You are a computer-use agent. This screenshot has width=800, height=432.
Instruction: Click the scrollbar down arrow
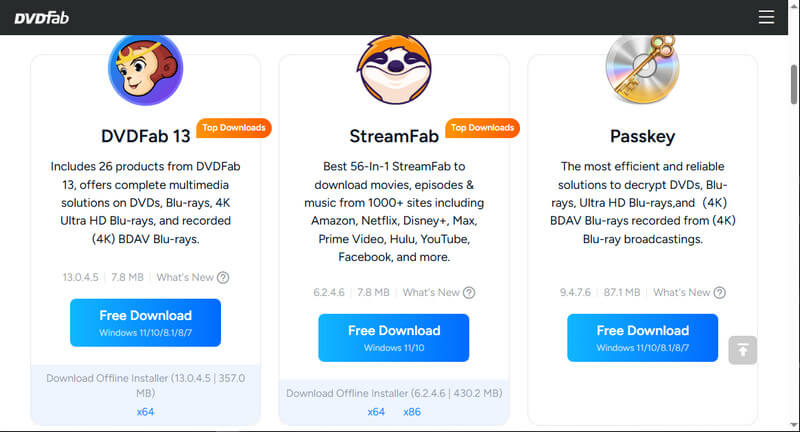click(794, 425)
